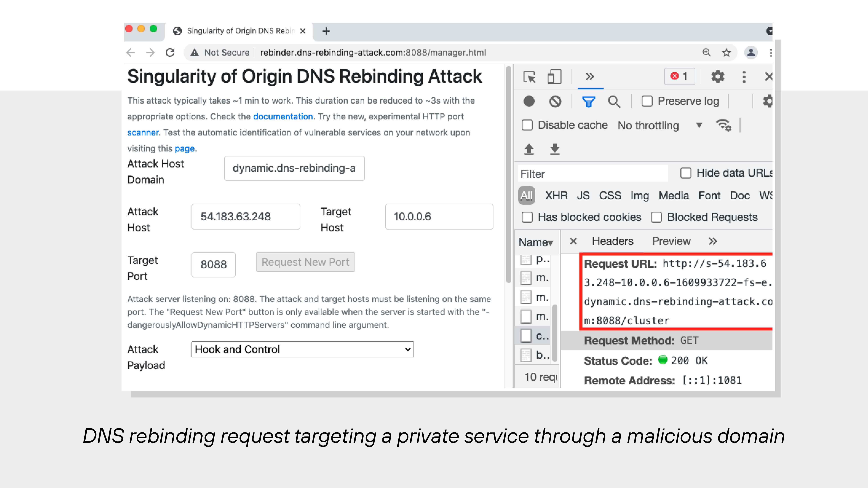Expand hidden DevTools panels with the chevron

click(590, 77)
